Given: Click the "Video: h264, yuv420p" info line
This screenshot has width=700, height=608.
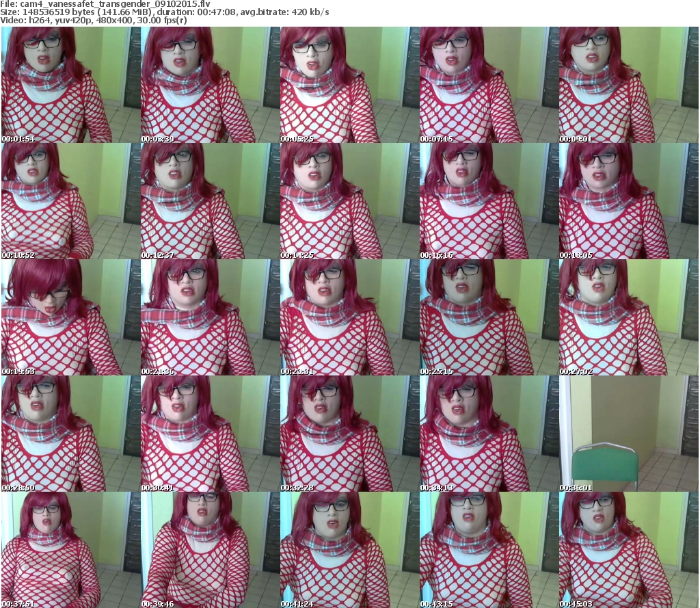Looking at the screenshot, I should click(94, 20).
